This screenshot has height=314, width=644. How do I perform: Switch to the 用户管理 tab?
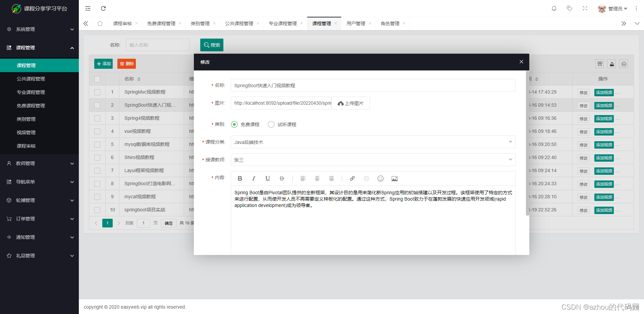[357, 23]
